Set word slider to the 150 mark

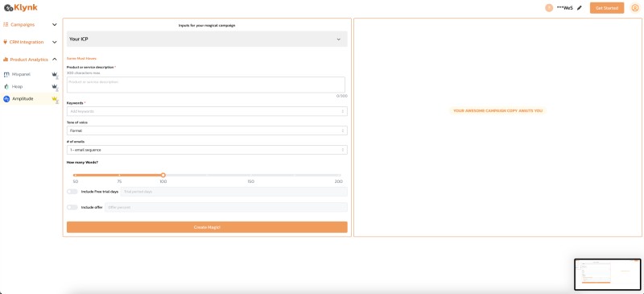point(251,175)
